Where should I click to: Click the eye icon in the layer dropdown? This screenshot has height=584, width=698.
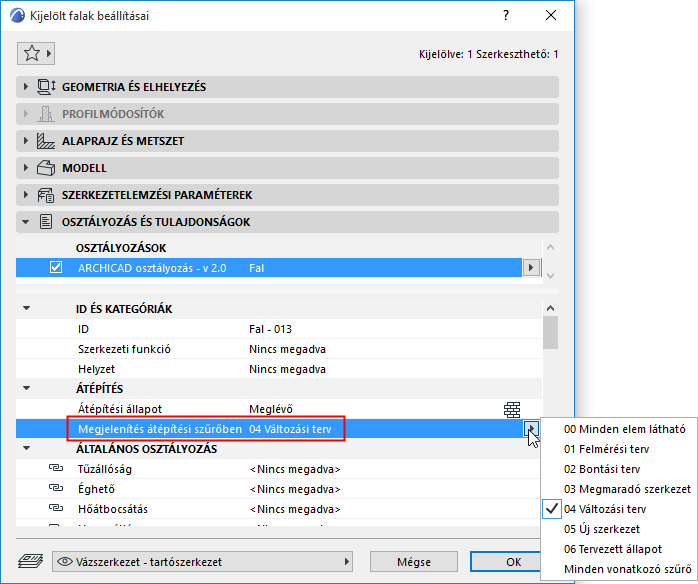[65, 562]
